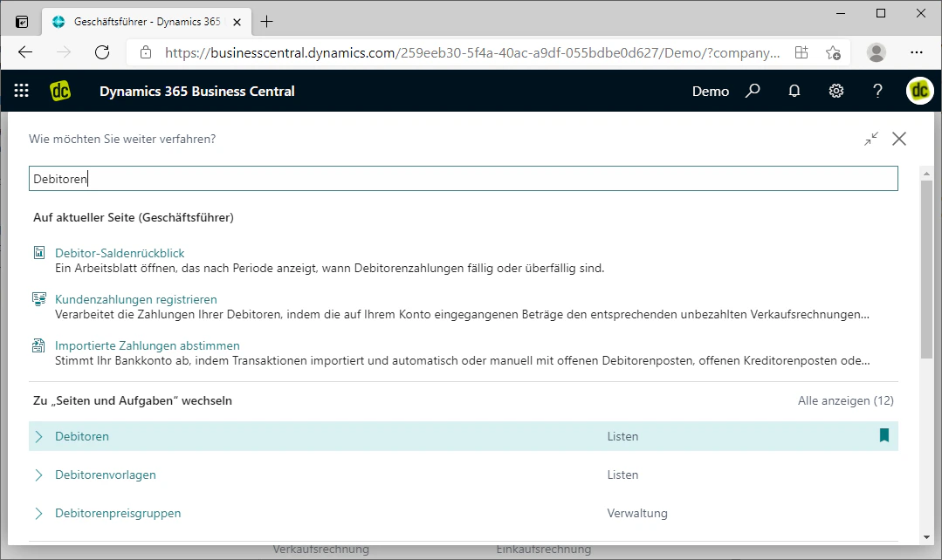
Task: Open the app launcher waffle menu
Action: point(22,91)
